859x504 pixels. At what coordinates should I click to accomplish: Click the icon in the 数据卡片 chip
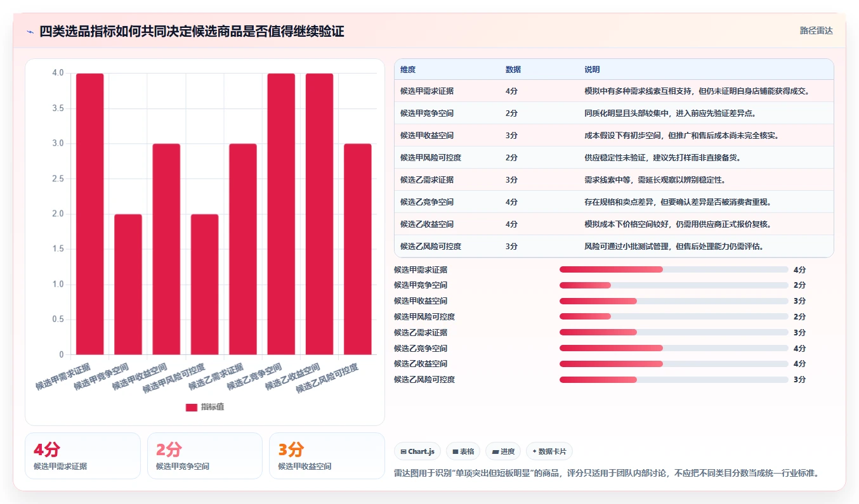tap(534, 452)
